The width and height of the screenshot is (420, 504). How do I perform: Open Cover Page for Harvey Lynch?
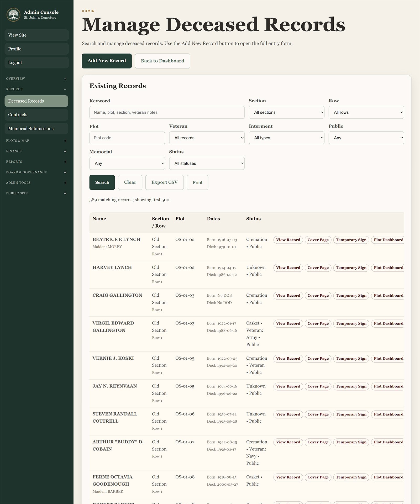(318, 268)
